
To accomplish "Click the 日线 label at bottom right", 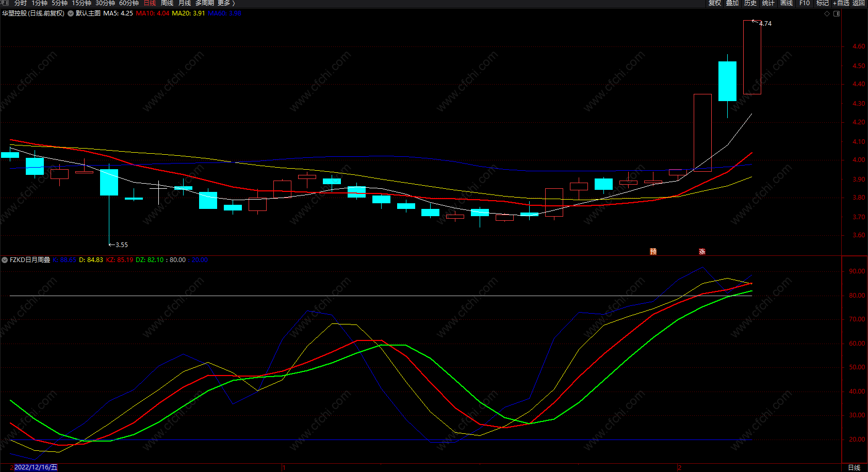I will click(x=854, y=467).
